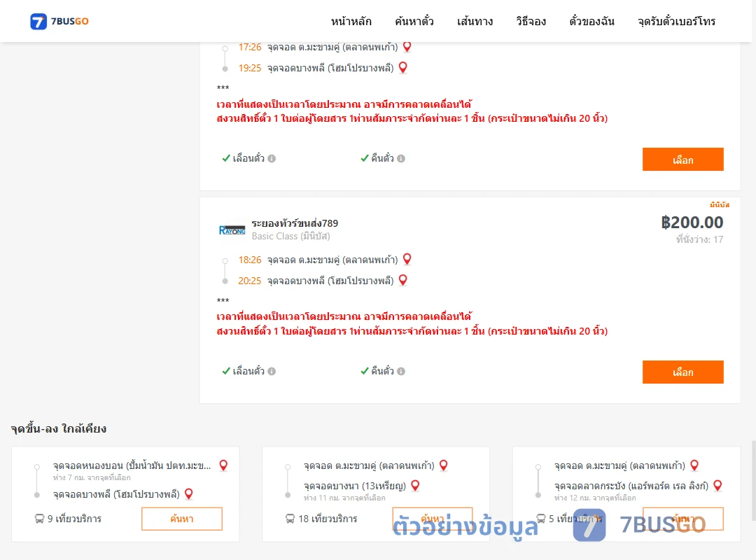Open map pin for จุดจอดบางนา (13เหรียญ)
Viewport: 756px width, 560px height.
pyautogui.click(x=415, y=486)
